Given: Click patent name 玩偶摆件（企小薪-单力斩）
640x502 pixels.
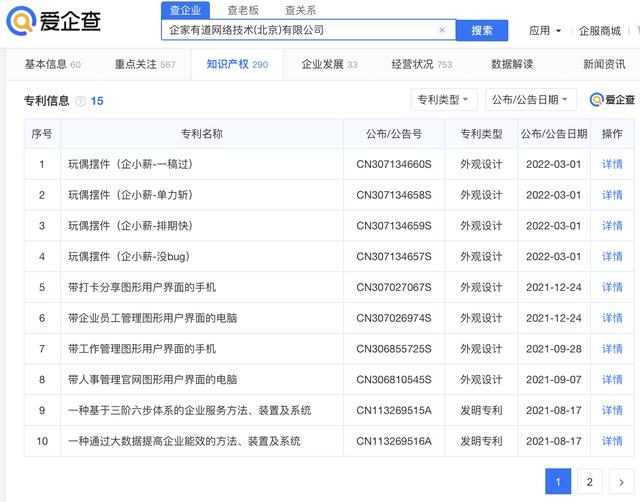Looking at the screenshot, I should (130, 195).
